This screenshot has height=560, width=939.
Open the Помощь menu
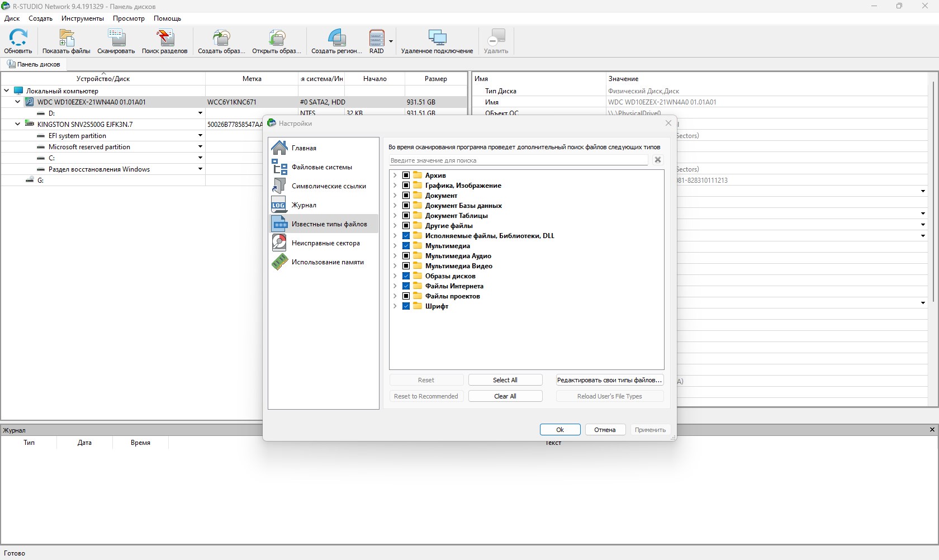click(167, 18)
